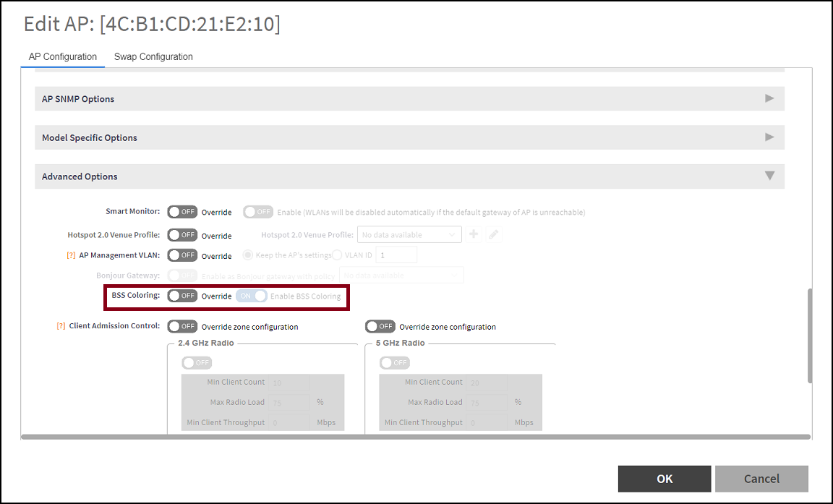Viewport: 833px width, 504px height.
Task: Toggle 2.4 GHz Override zone configuration switch
Action: 182,327
